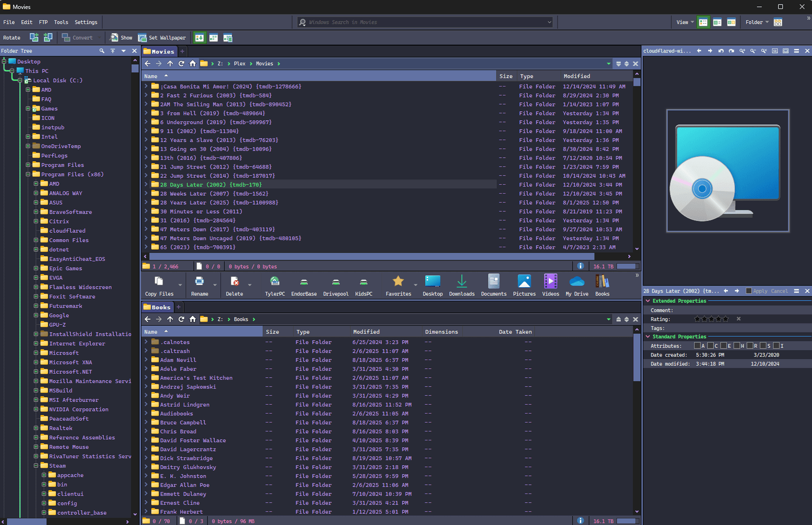812x525 pixels.
Task: Open the Favorites star icon
Action: [x=399, y=283]
